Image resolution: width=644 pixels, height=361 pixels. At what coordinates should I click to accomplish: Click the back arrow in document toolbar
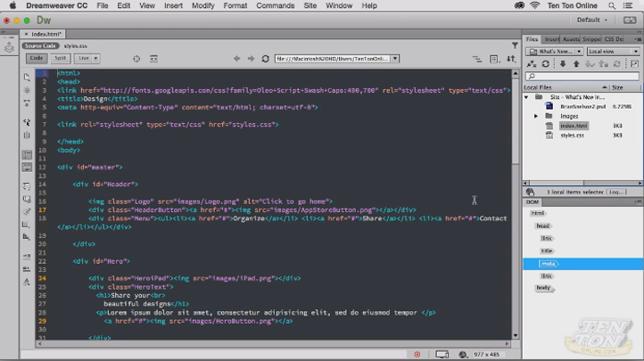tap(237, 59)
